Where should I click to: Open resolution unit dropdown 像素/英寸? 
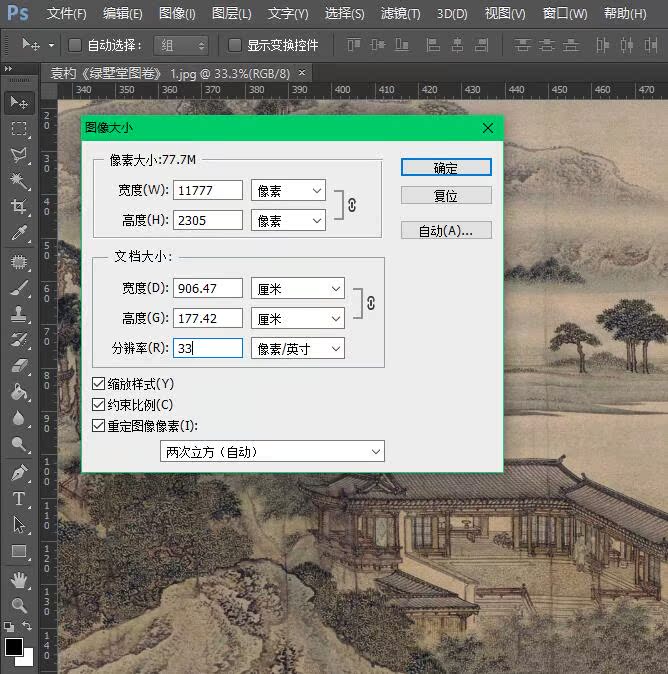click(x=298, y=348)
